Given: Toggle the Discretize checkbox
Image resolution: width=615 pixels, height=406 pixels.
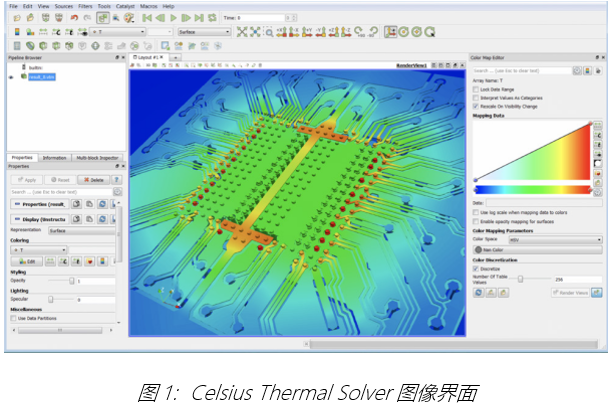Looking at the screenshot, I should 476,269.
